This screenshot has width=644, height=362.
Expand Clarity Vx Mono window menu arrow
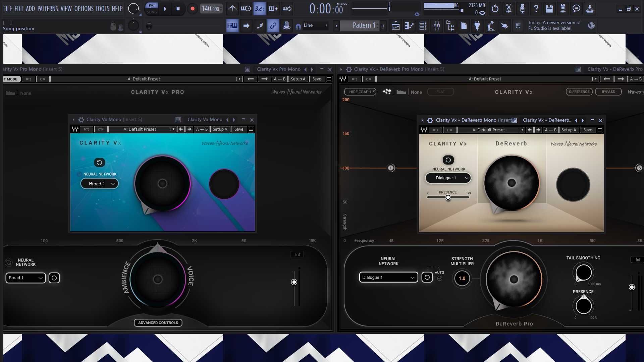pyautogui.click(x=73, y=120)
